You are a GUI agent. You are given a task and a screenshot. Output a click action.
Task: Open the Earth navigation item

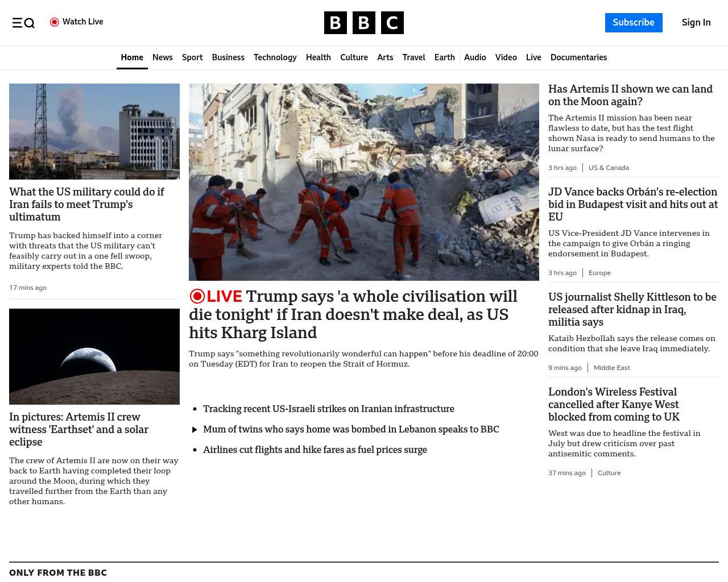[x=444, y=57]
